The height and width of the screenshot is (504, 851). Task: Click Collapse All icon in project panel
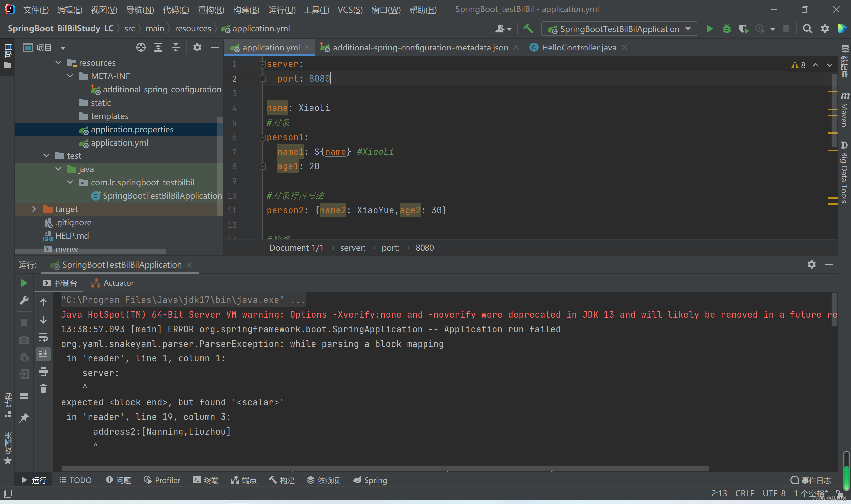(x=175, y=48)
